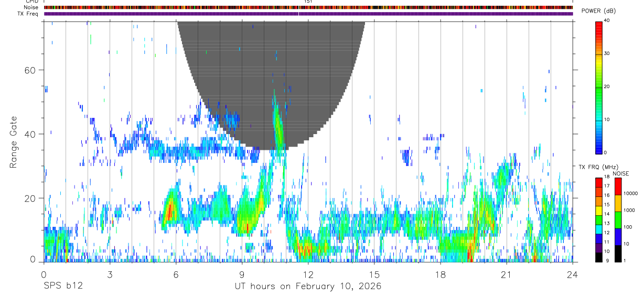Click the '18' tick on UT hours axis
Viewport: 644px width, 297px height.
coord(440,274)
